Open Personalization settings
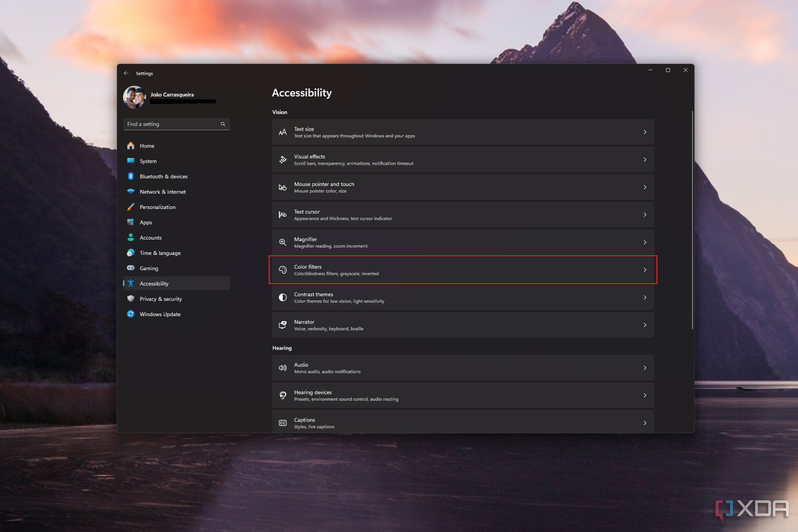 (177, 207)
